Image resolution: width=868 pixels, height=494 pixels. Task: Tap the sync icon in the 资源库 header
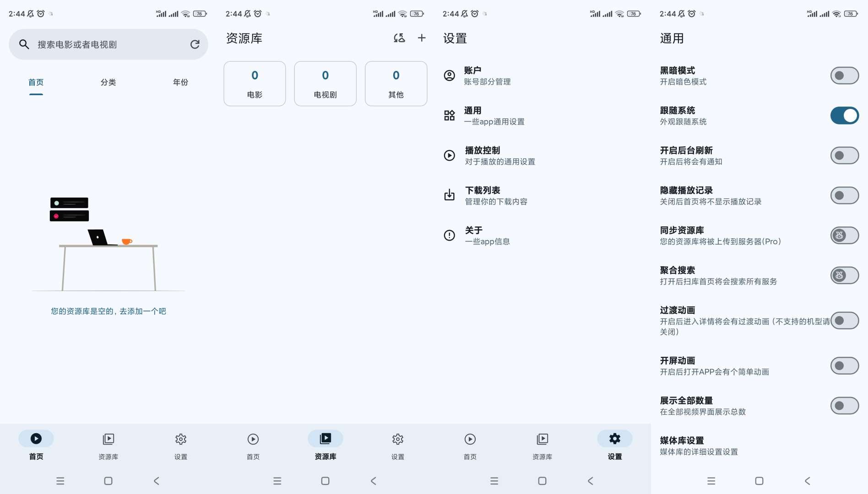(x=399, y=38)
